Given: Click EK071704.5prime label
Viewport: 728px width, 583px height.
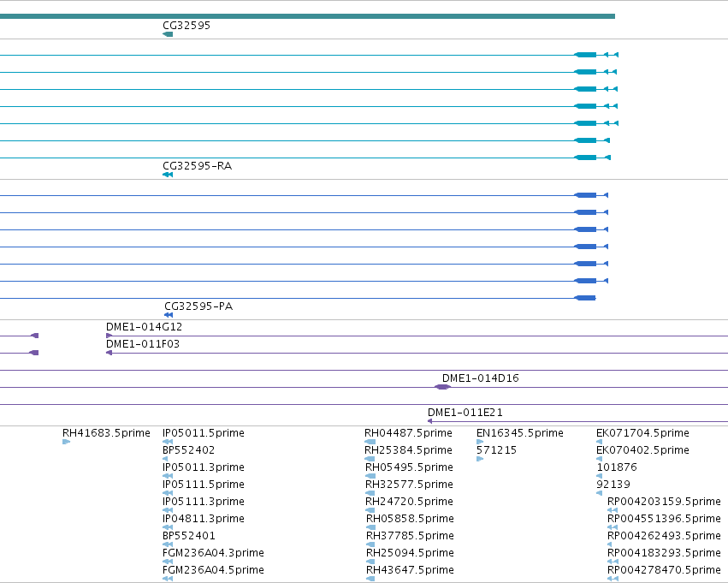Looking at the screenshot, I should (642, 433).
